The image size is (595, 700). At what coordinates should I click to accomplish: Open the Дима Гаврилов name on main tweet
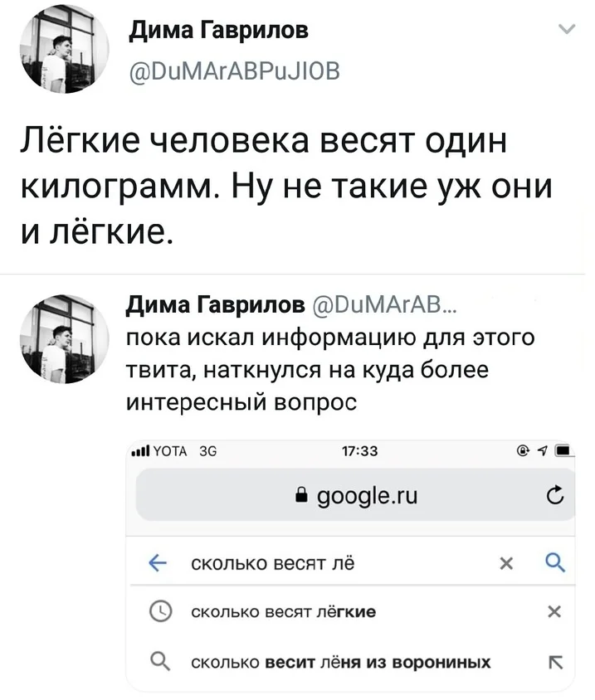(219, 31)
